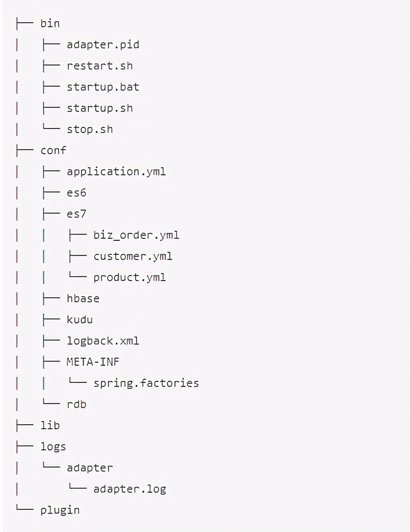Click the plugin directory entry

point(60,510)
